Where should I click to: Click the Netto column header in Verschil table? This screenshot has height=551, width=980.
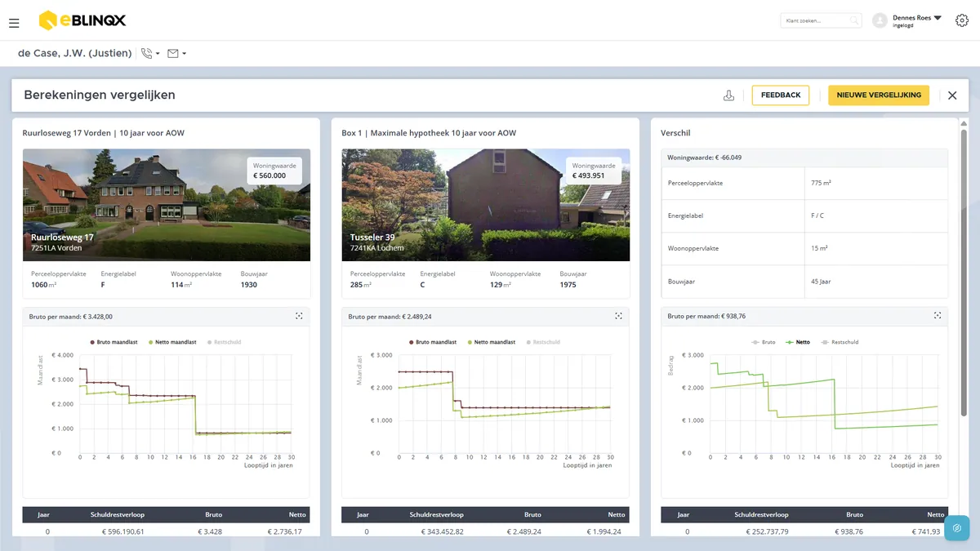click(x=936, y=515)
